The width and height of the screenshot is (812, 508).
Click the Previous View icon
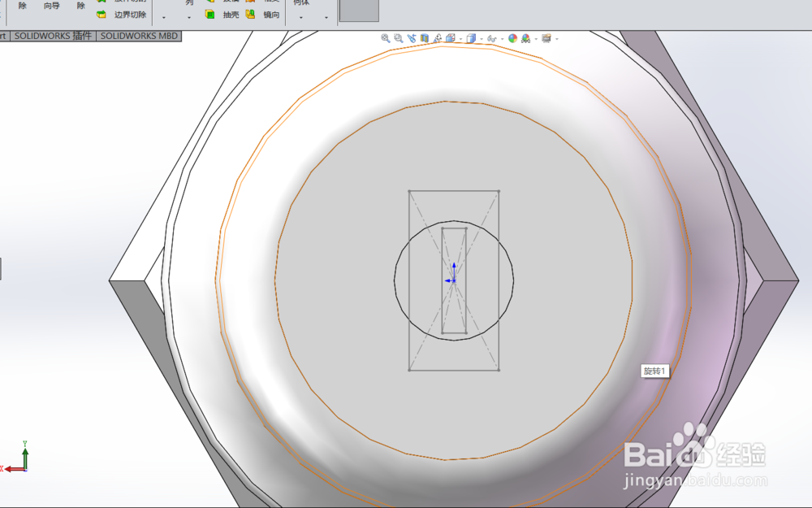412,38
